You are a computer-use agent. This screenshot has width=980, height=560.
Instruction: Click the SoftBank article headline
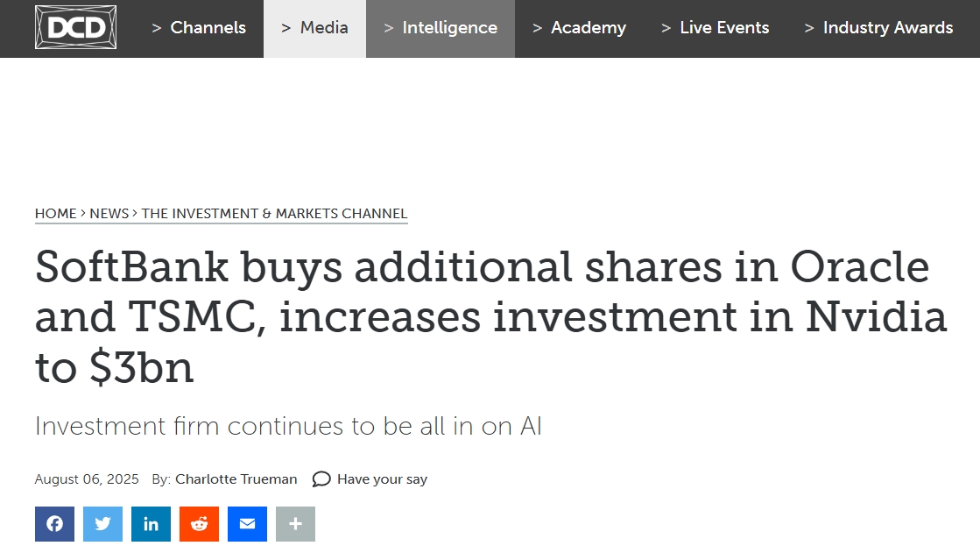490,316
